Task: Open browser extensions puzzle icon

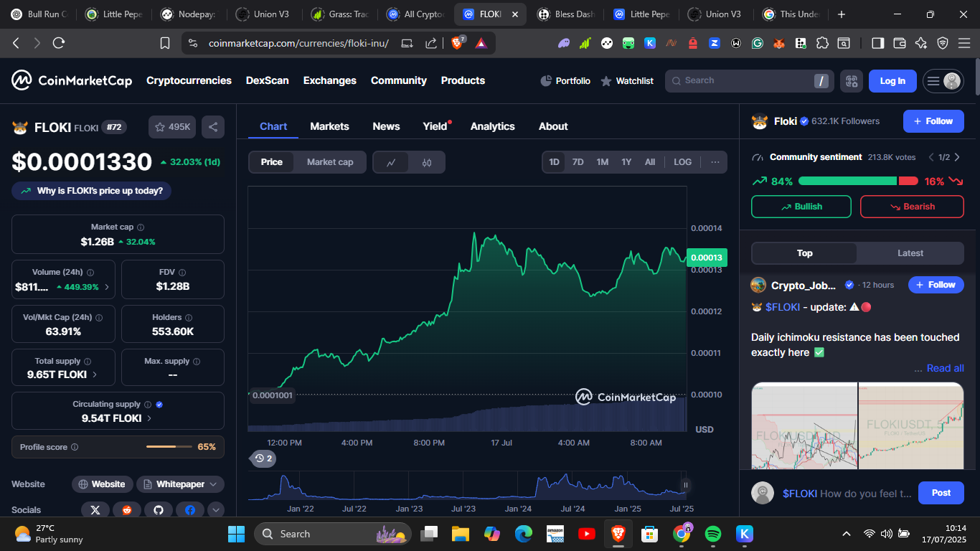Action: (x=821, y=43)
